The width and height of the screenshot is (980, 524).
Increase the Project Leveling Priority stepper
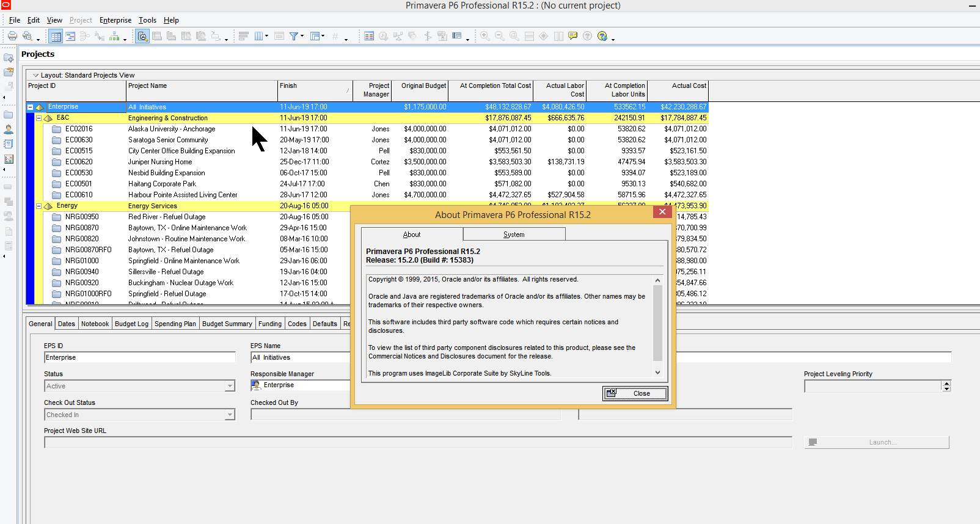[x=946, y=384]
